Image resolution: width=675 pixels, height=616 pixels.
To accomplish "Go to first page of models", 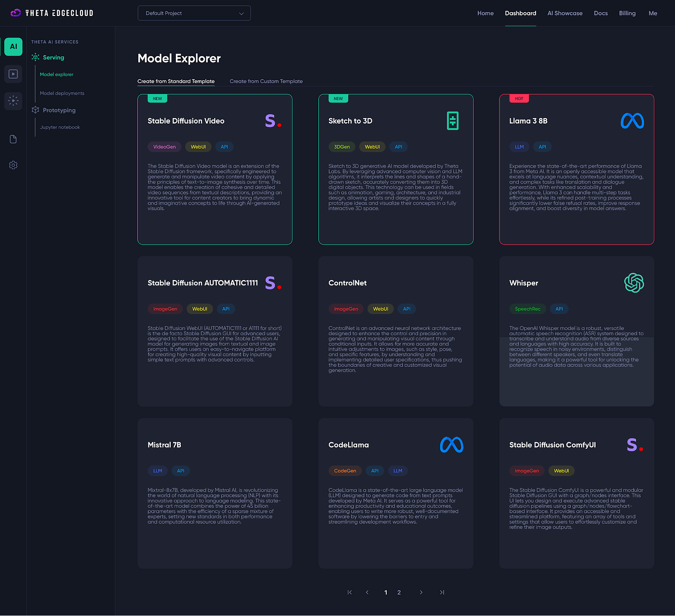I will click(x=350, y=592).
